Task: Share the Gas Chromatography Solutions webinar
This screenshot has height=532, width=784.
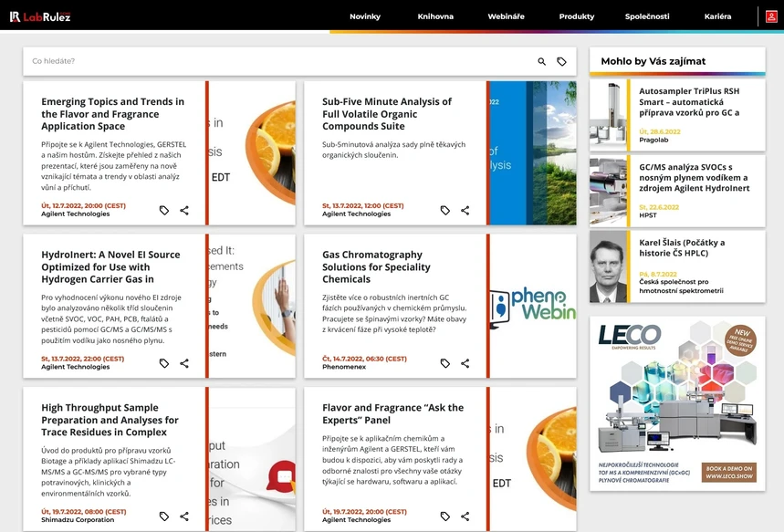Action: tap(465, 362)
